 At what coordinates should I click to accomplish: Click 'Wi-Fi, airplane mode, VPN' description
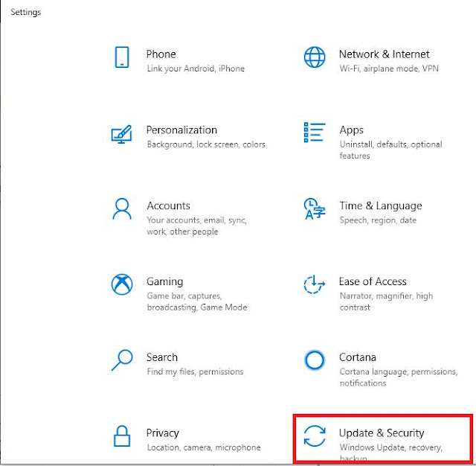pos(389,68)
